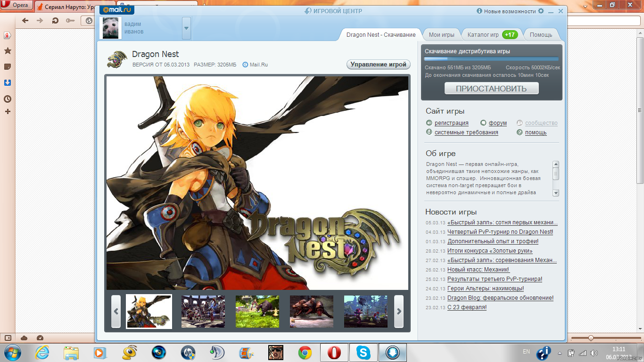644x362 pixels.
Task: Click the Mail.Ru publisher link
Action: point(259,65)
